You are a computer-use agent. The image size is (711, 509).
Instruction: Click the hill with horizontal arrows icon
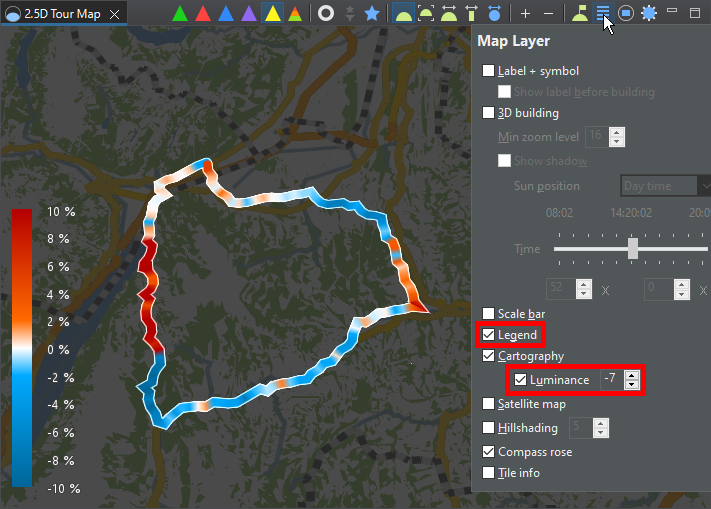[x=449, y=14]
